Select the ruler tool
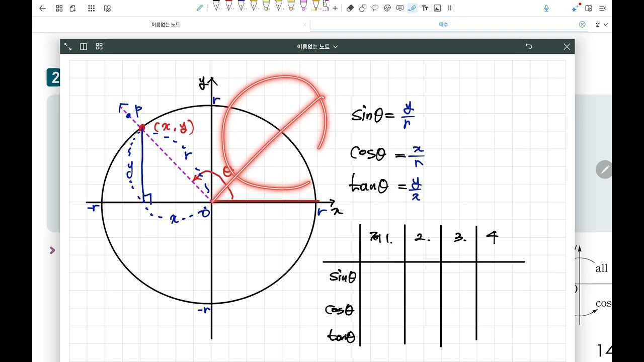Image resolution: width=644 pixels, height=362 pixels. (x=326, y=5)
